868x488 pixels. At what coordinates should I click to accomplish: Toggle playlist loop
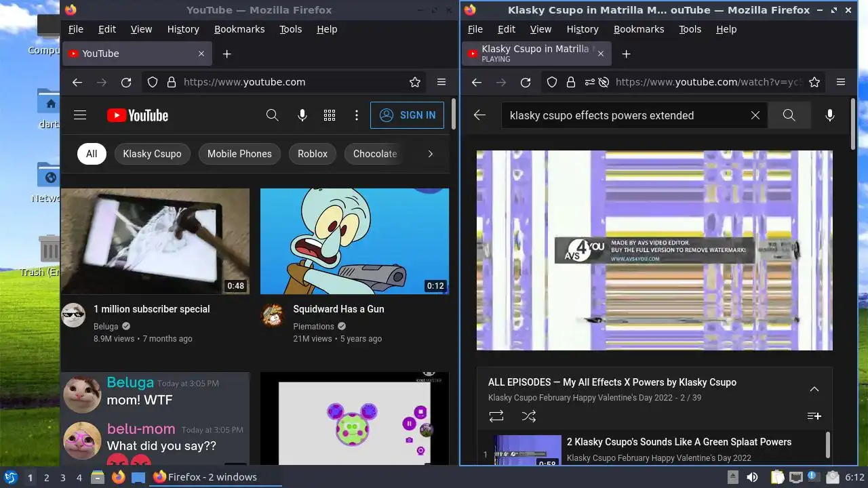496,416
